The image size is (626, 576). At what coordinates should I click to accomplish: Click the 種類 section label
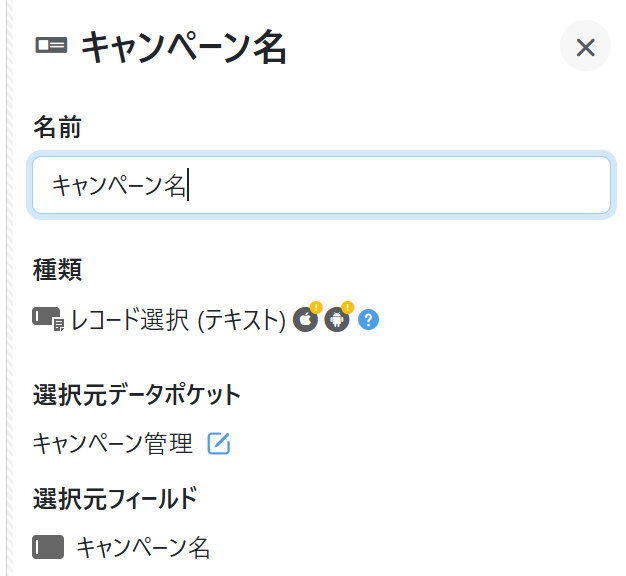[58, 268]
